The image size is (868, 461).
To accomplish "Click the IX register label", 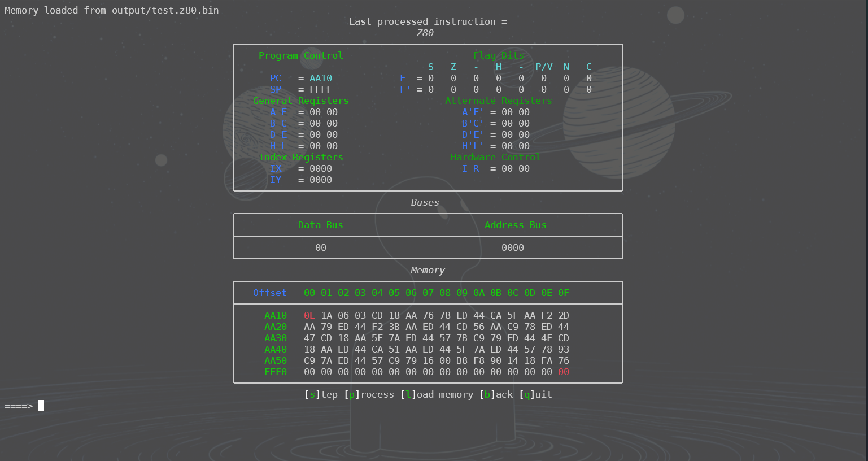I will click(276, 168).
